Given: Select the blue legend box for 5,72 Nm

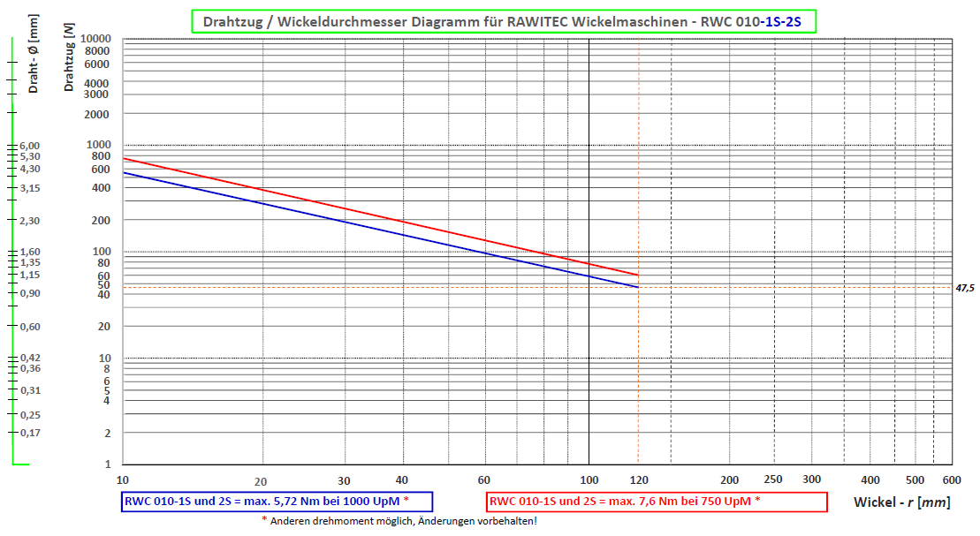Looking at the screenshot, I should 277,502.
